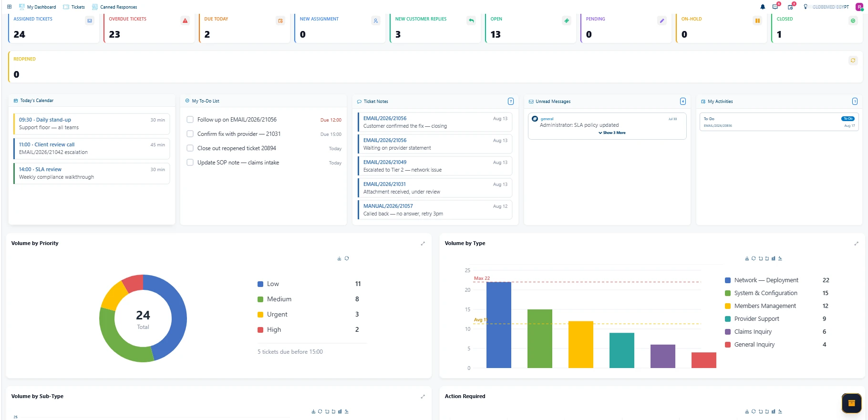The image size is (868, 420).
Task: Toggle the High priority legend entry
Action: coord(269,329)
